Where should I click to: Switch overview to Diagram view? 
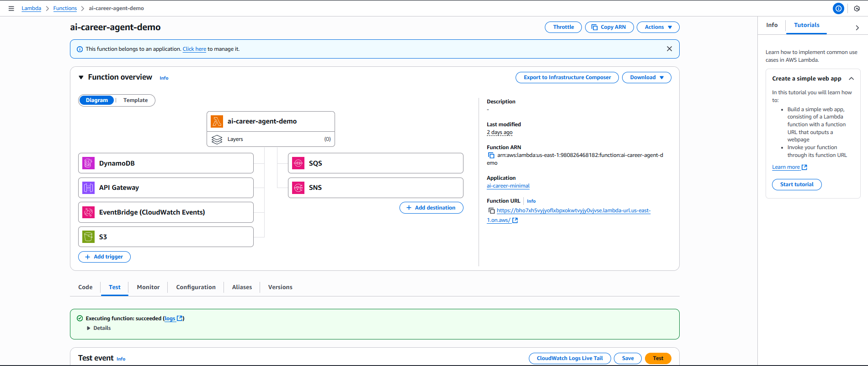[97, 100]
